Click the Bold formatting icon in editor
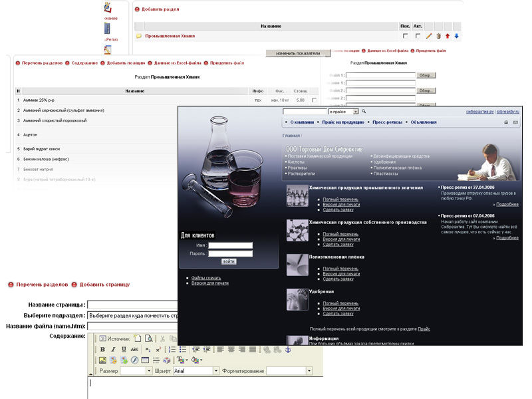 coord(102,349)
